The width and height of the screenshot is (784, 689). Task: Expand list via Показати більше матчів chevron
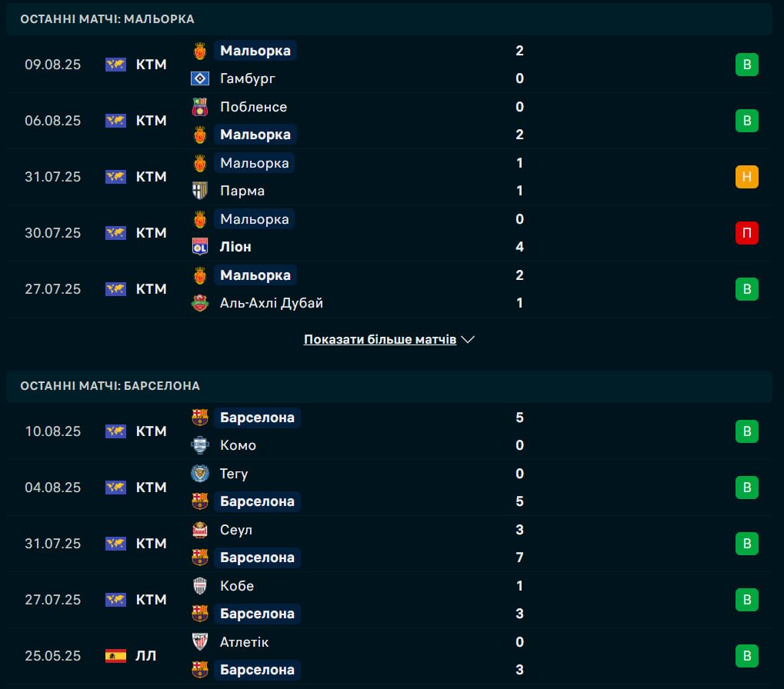(468, 339)
